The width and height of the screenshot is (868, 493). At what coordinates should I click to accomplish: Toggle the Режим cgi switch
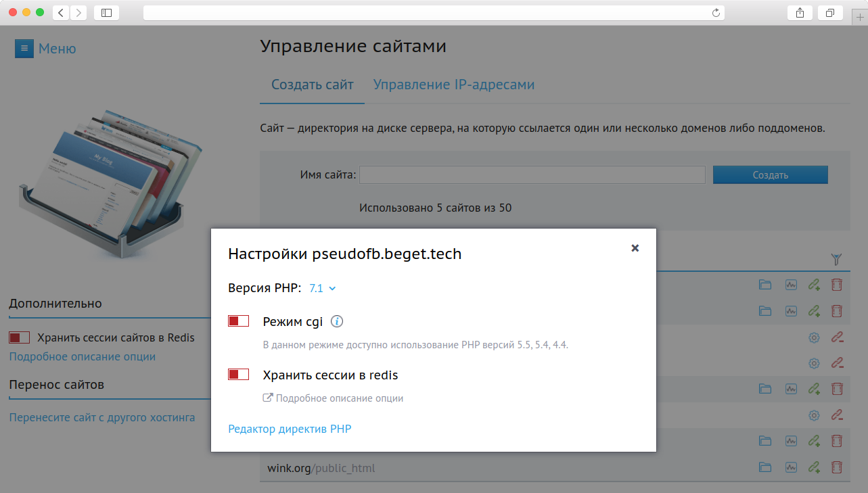tap(239, 321)
